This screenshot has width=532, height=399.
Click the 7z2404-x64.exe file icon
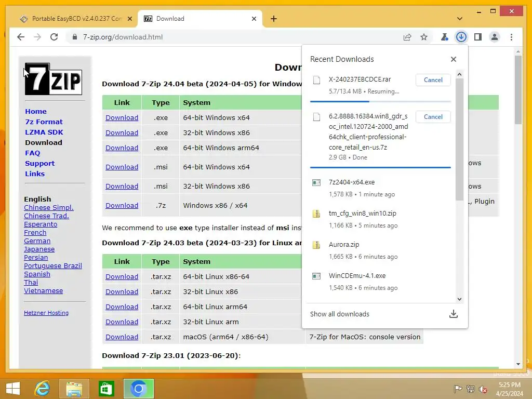point(316,182)
